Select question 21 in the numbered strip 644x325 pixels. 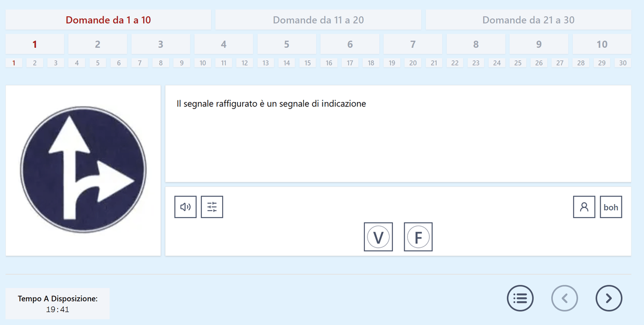click(434, 62)
